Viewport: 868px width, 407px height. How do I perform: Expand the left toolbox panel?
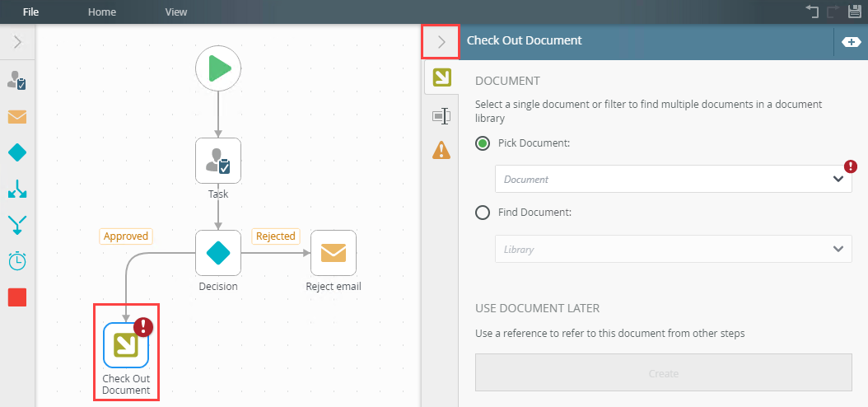pyautogui.click(x=17, y=42)
